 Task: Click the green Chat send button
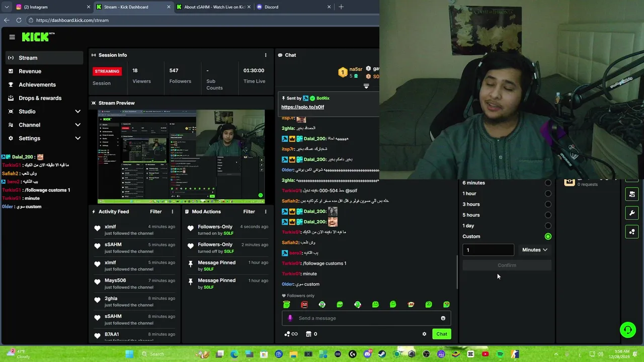tap(442, 334)
